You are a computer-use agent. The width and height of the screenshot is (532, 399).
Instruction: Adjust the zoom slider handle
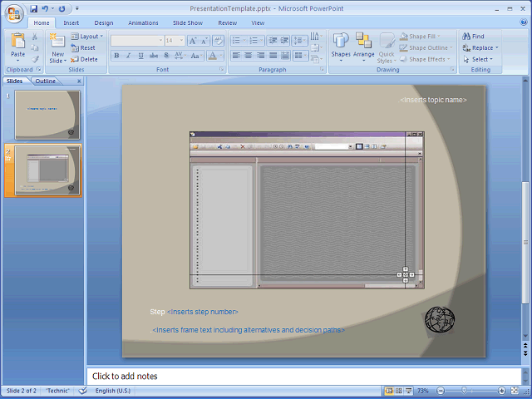point(464,391)
